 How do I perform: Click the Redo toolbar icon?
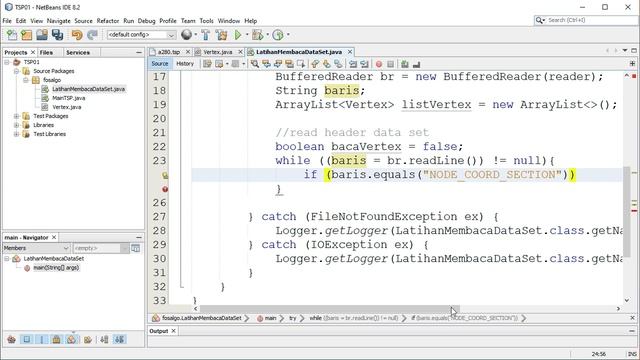click(92, 35)
